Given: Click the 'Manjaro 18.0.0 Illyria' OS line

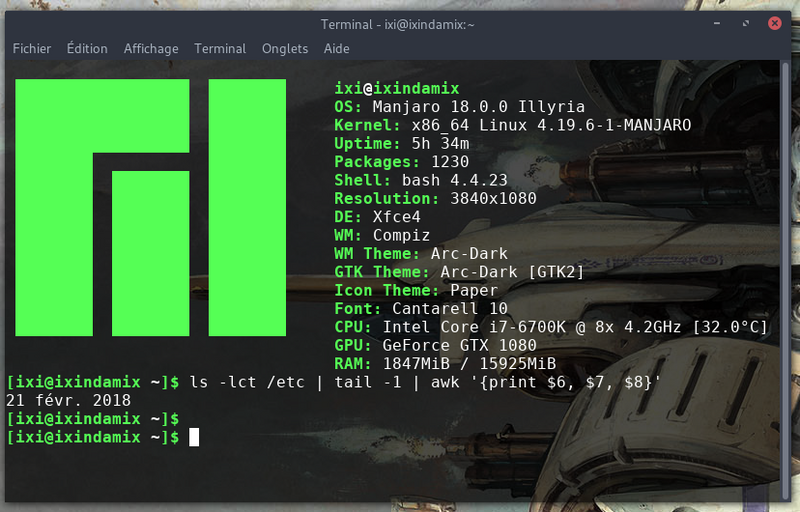Looking at the screenshot, I should tap(460, 107).
